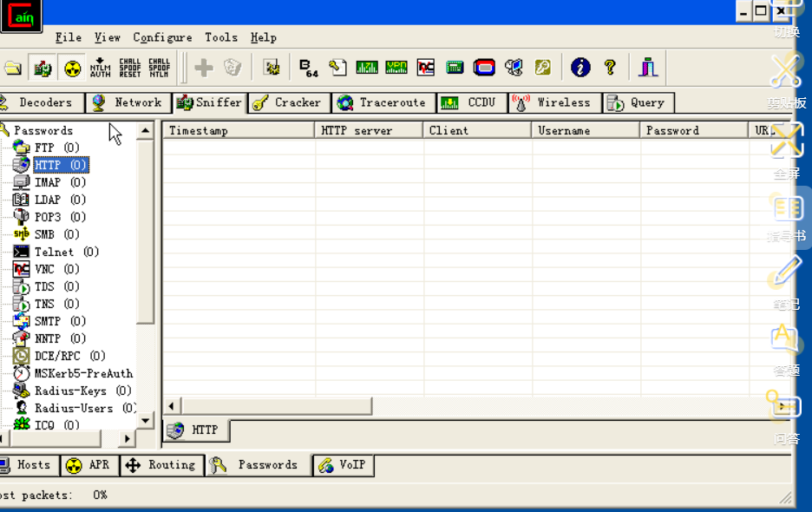Switch to the Decoders tab
Viewport: 812px width, 512px height.
click(x=41, y=102)
